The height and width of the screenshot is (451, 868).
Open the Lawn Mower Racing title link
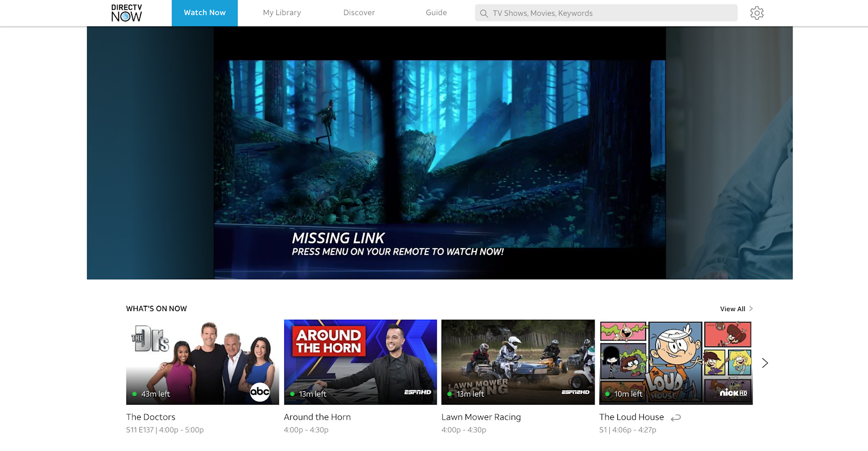pos(481,417)
